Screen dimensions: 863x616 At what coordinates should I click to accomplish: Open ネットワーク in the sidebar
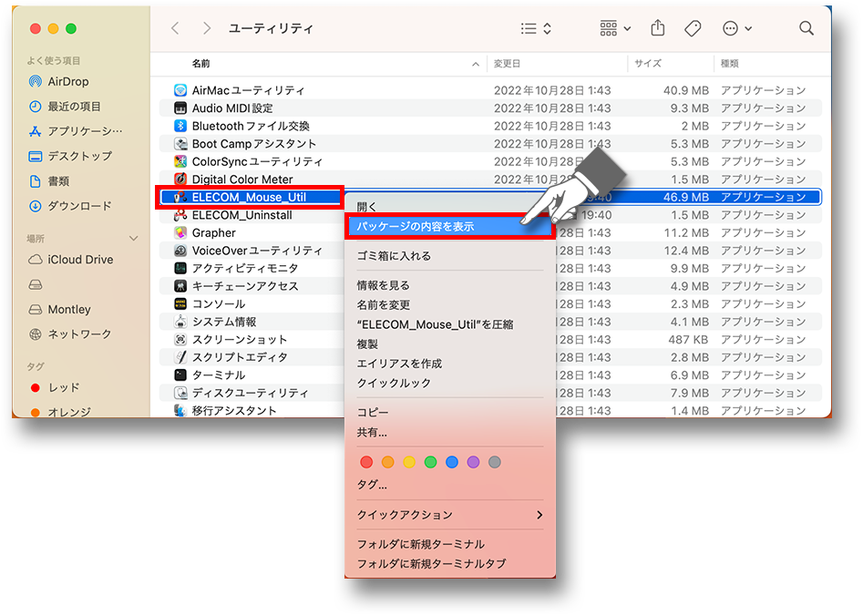70,334
